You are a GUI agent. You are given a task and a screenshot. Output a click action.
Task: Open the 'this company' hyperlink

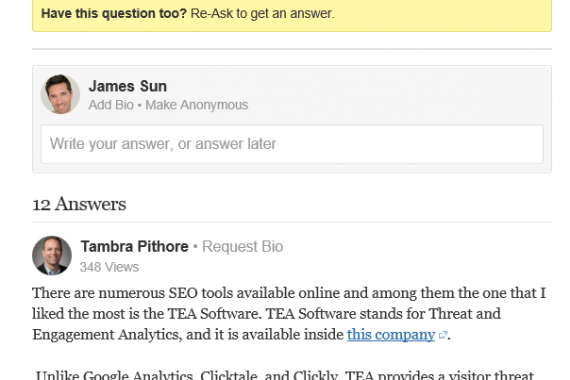[391, 335]
